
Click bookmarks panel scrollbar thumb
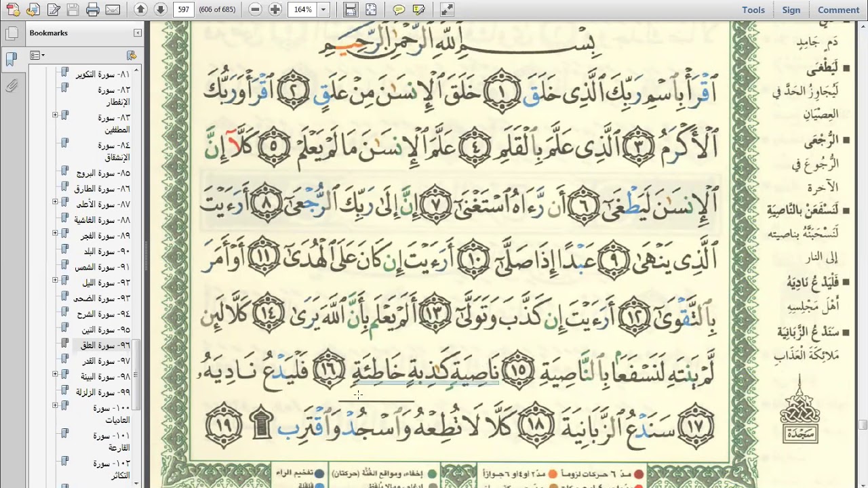pyautogui.click(x=136, y=374)
